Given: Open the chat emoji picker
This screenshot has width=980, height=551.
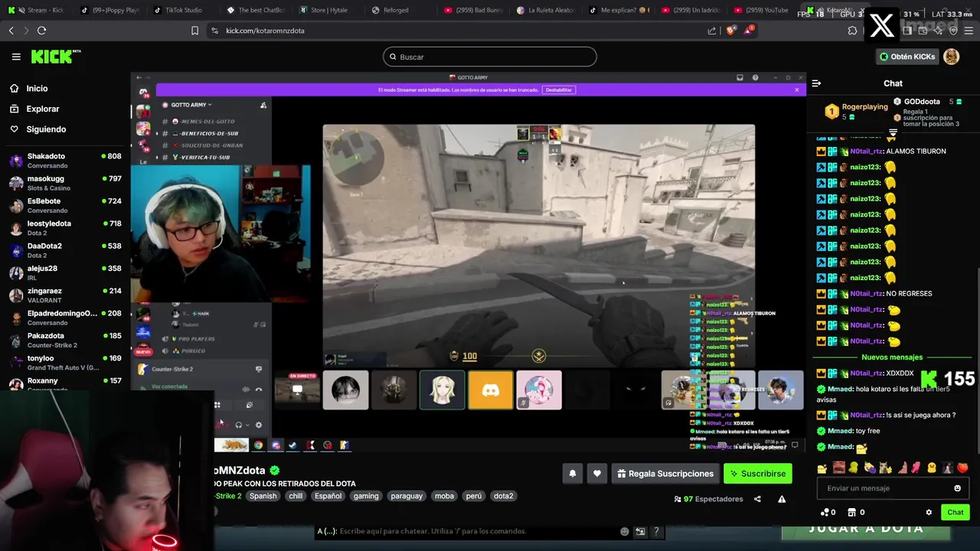Looking at the screenshot, I should [957, 488].
